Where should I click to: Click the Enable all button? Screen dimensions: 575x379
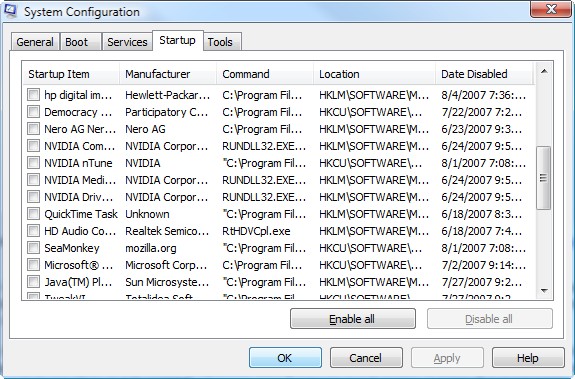353,319
